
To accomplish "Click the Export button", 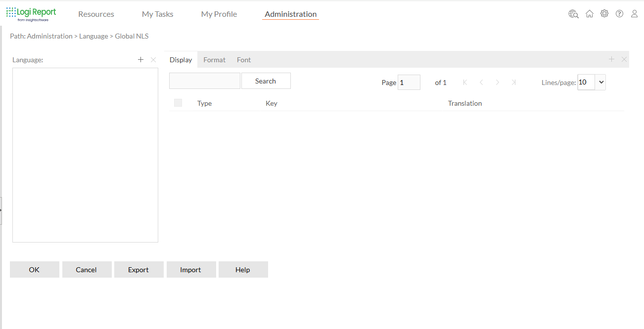I will click(x=138, y=269).
